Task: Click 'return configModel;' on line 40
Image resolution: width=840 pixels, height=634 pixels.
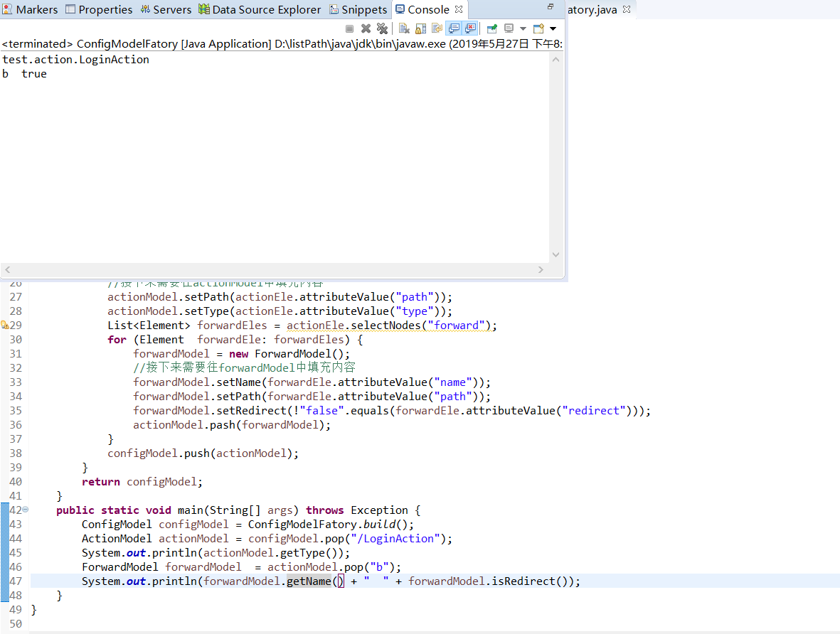Action: [142, 482]
